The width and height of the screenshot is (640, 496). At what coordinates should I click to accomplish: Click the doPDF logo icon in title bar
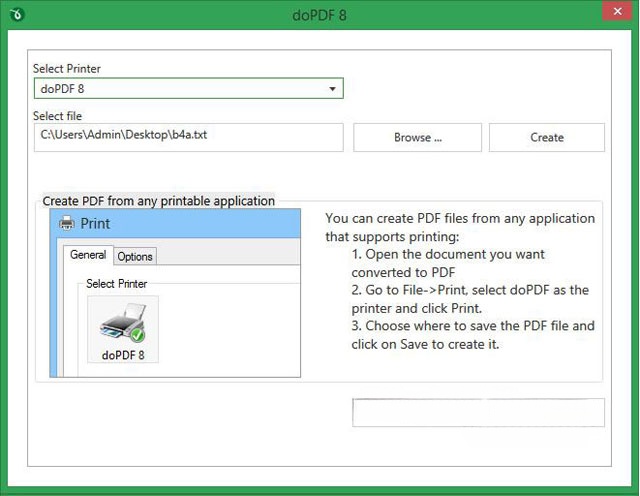(x=17, y=15)
